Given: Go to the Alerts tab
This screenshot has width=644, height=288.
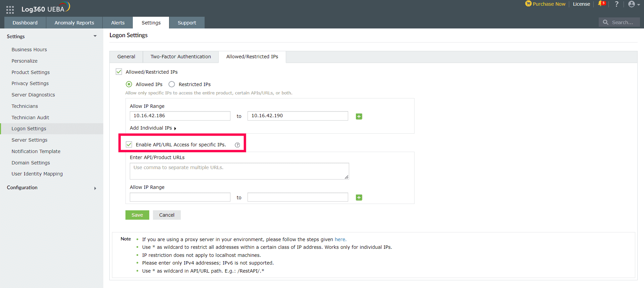Looking at the screenshot, I should click(118, 23).
